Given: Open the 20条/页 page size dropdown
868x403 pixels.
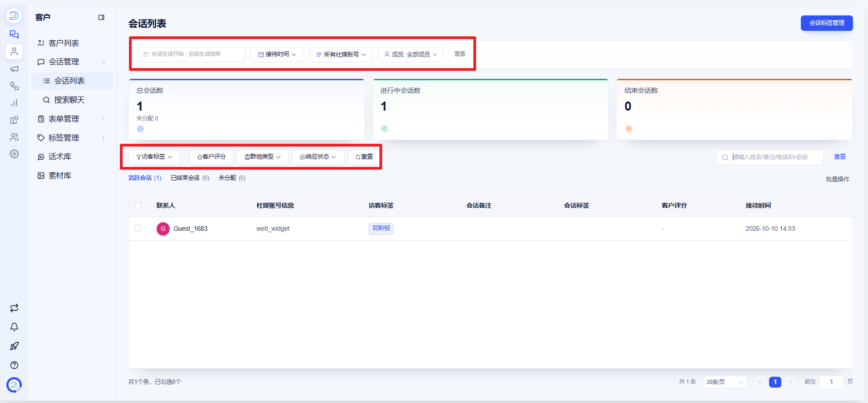Looking at the screenshot, I should pyautogui.click(x=725, y=382).
